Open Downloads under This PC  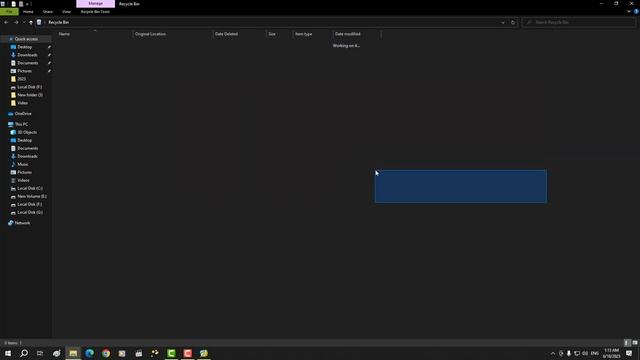pos(27,156)
